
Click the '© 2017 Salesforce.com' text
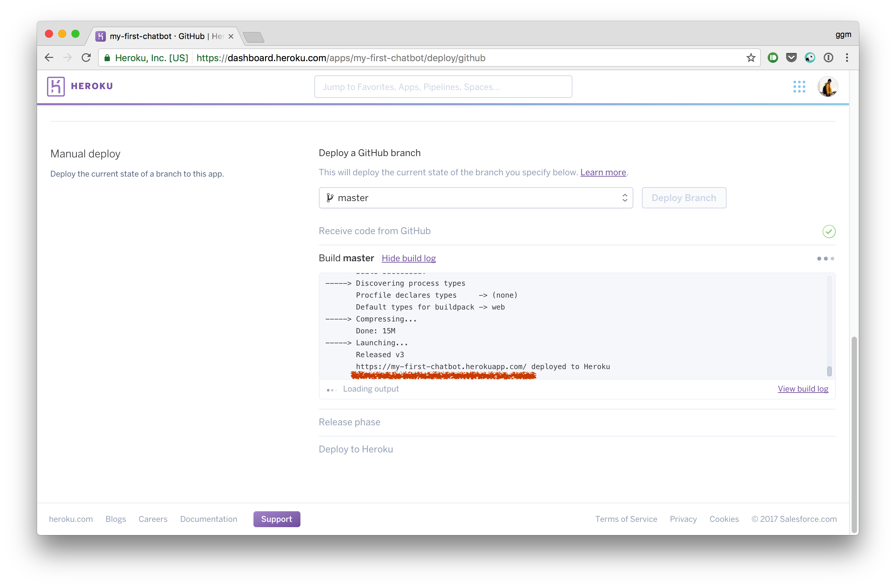pyautogui.click(x=794, y=519)
